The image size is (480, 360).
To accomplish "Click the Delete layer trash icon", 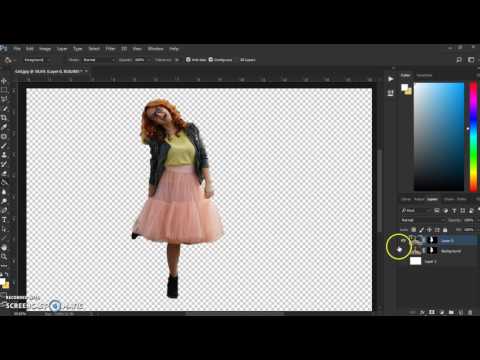I will (470, 312).
